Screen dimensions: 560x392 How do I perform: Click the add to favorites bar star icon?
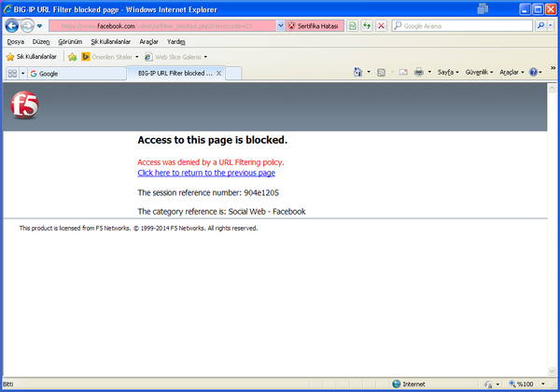pos(73,57)
